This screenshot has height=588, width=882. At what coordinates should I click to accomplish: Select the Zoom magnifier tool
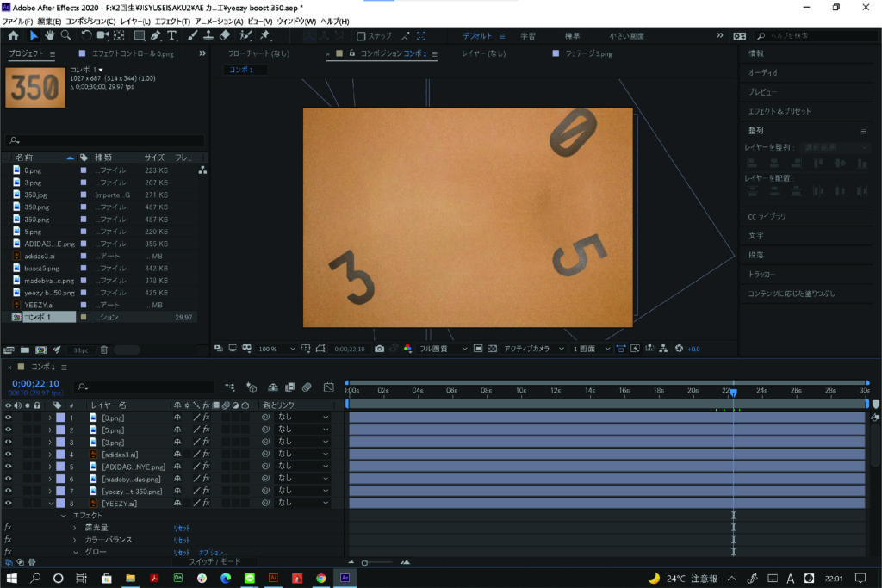[66, 35]
